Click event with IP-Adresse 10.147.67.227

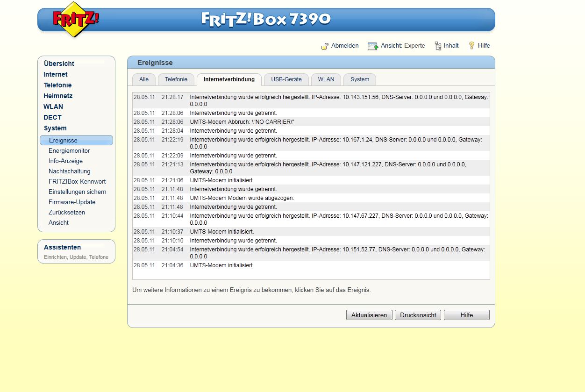[x=311, y=219]
